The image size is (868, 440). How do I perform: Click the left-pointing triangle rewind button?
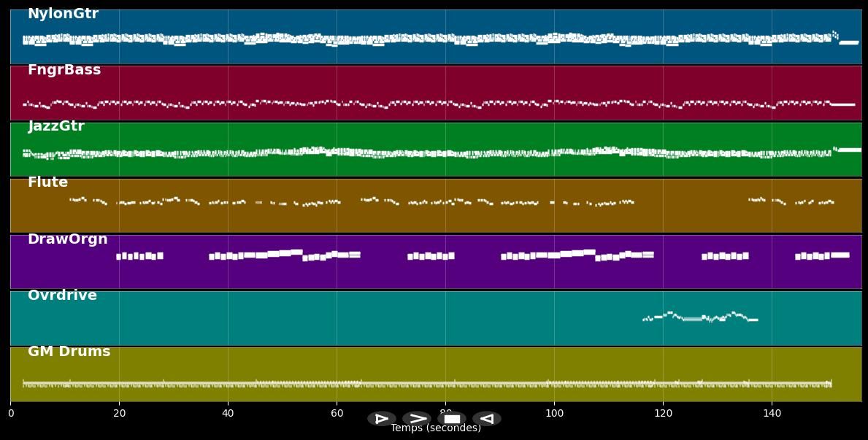[487, 419]
